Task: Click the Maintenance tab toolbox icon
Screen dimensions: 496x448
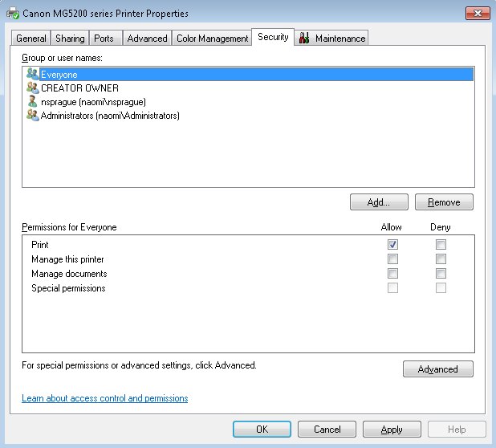Action: [x=305, y=38]
